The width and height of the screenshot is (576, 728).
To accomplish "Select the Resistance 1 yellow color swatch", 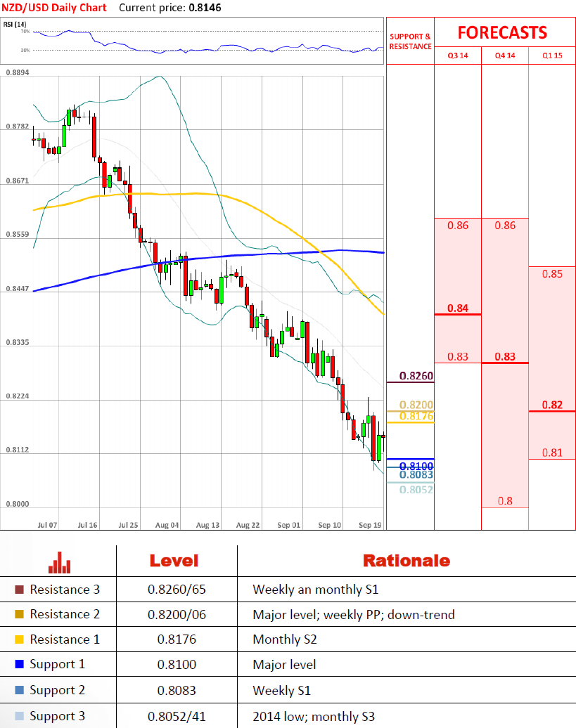I will [x=19, y=639].
